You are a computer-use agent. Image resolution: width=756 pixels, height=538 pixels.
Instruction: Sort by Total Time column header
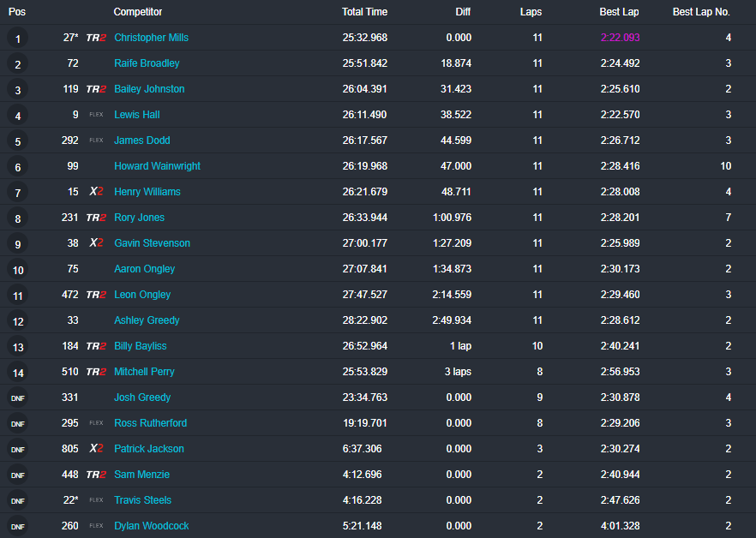tap(364, 12)
